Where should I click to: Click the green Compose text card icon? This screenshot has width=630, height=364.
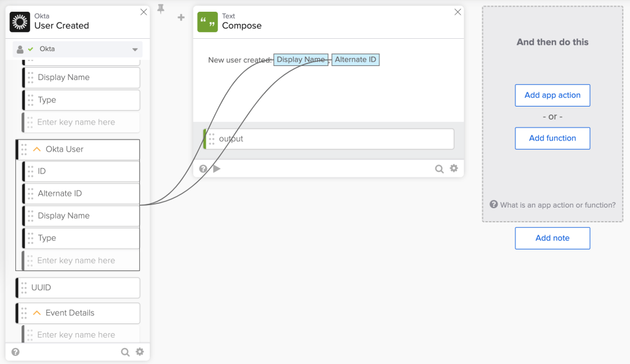[208, 22]
